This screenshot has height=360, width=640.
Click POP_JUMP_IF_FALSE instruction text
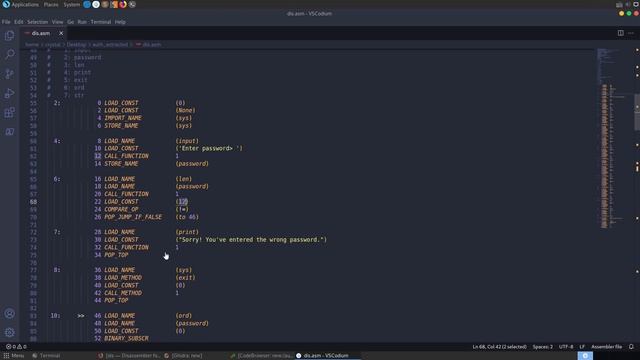133,217
